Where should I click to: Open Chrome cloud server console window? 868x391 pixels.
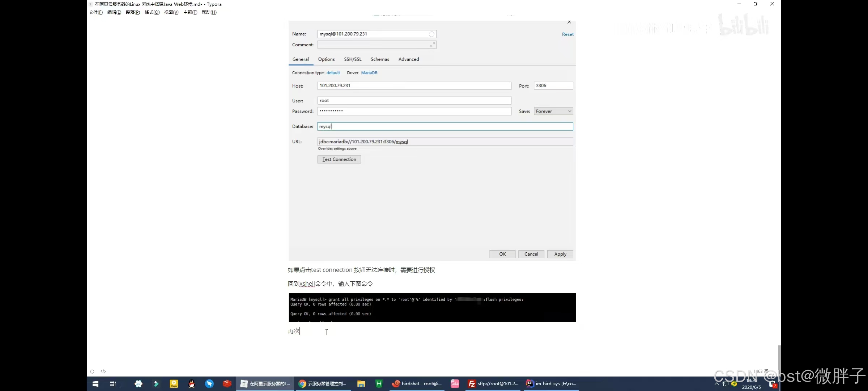coord(323,384)
